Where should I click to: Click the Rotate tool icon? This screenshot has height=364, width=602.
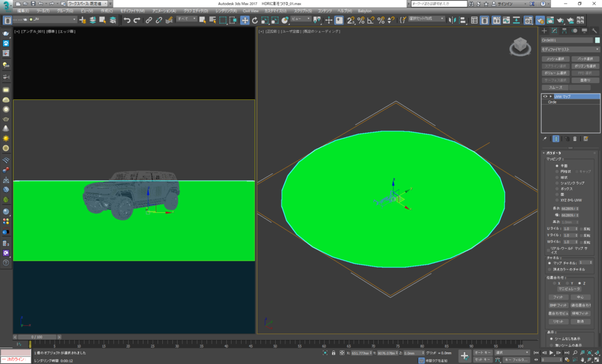pos(255,20)
